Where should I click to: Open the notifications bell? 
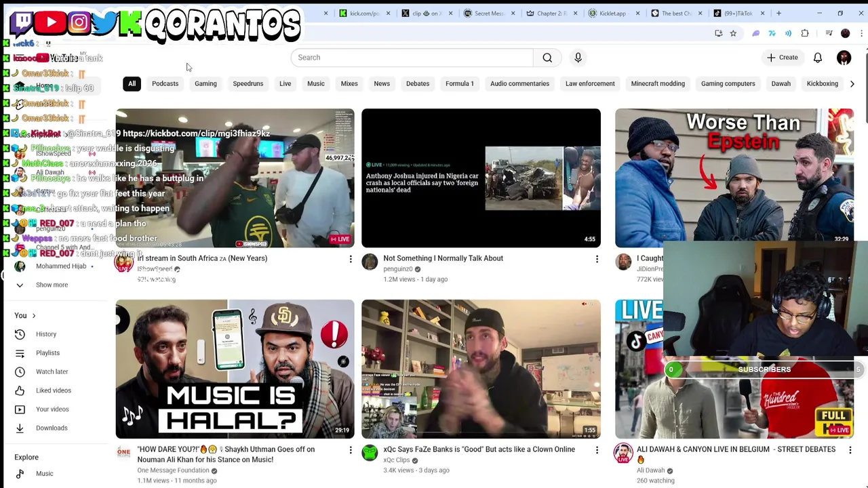[818, 58]
